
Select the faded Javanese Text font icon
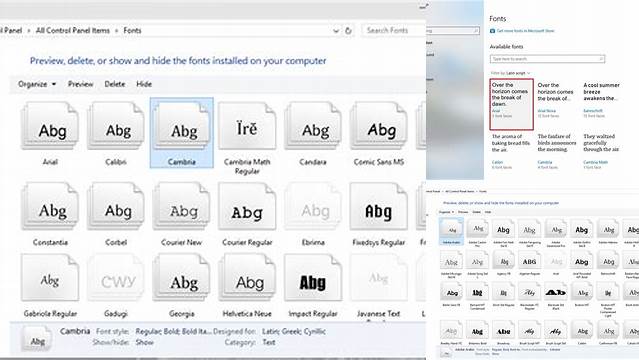[x=379, y=278]
